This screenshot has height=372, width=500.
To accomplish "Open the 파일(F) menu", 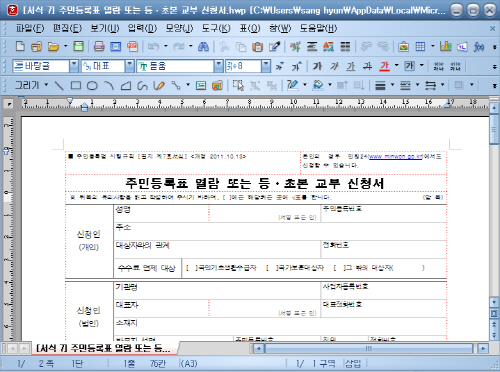I will [30, 28].
